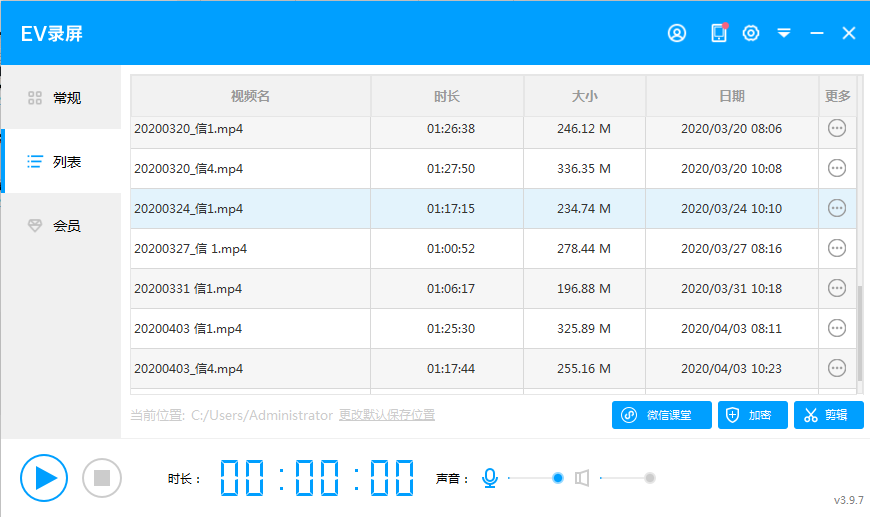Toggle the microphone icon
Viewport: 870px width, 517px height.
click(x=490, y=478)
